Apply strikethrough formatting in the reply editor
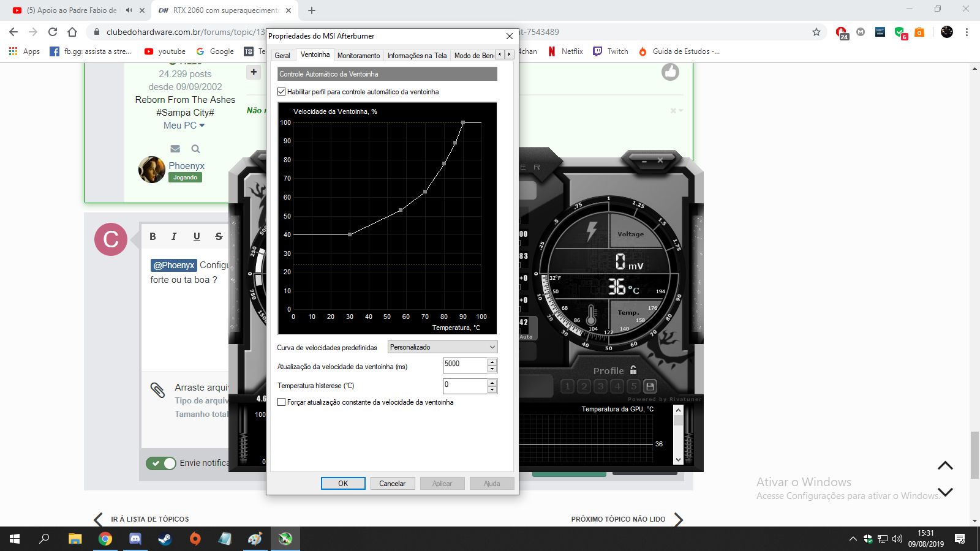 [219, 236]
